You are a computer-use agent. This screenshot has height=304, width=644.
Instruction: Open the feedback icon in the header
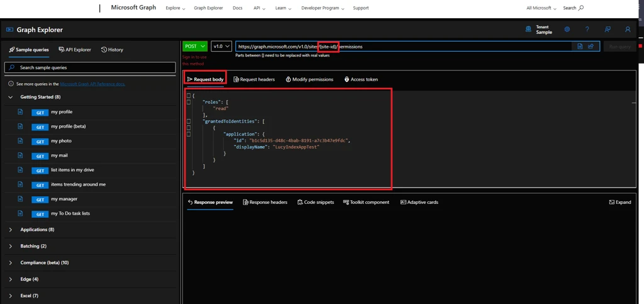[x=608, y=30]
